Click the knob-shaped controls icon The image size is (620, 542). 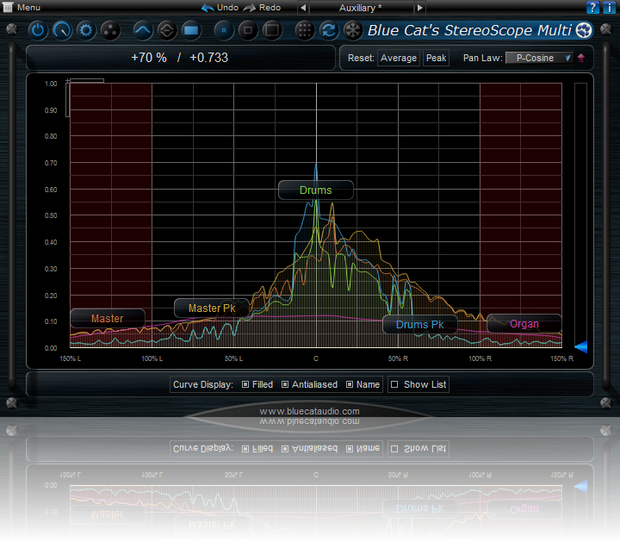(62, 30)
